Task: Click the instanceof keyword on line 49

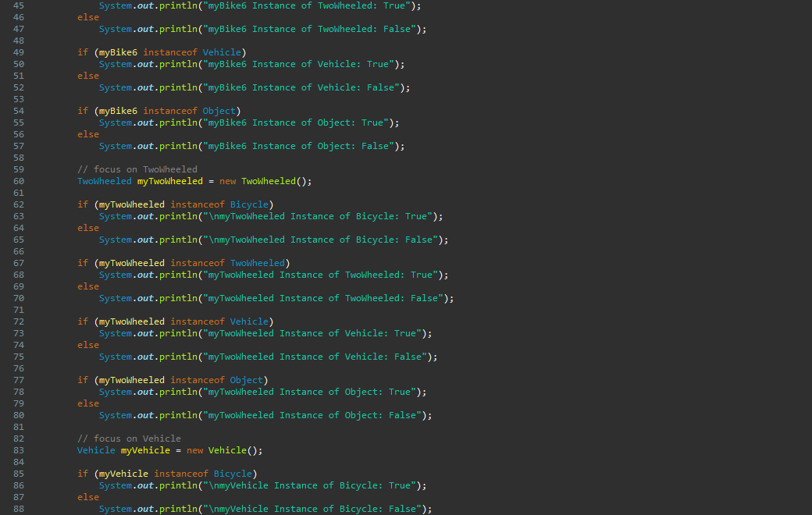Action: pyautogui.click(x=170, y=52)
